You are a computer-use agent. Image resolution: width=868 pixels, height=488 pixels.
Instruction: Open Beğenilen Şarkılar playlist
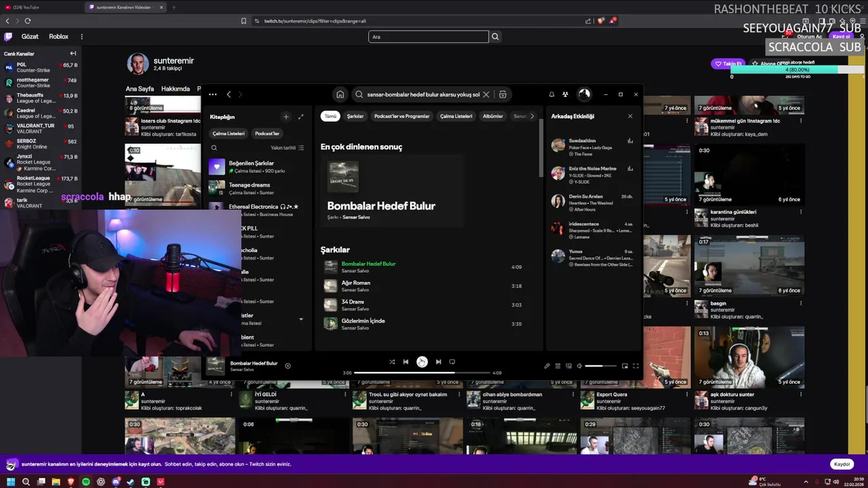pos(256,167)
